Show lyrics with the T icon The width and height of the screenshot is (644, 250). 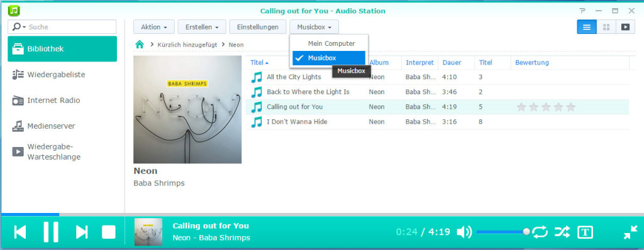586,232
